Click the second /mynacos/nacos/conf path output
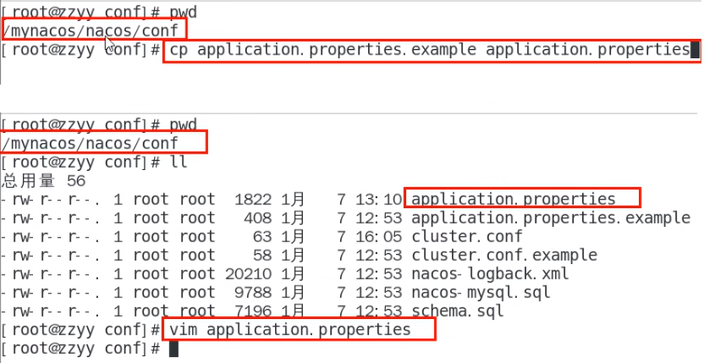 90,143
